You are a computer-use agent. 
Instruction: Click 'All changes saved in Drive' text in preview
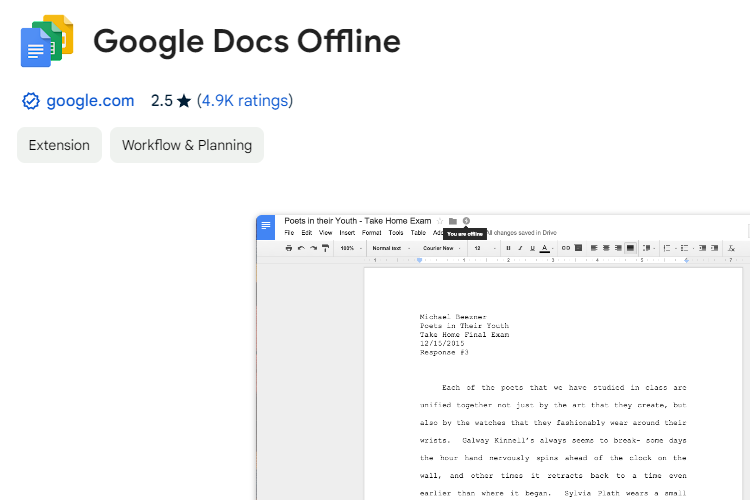click(x=522, y=233)
